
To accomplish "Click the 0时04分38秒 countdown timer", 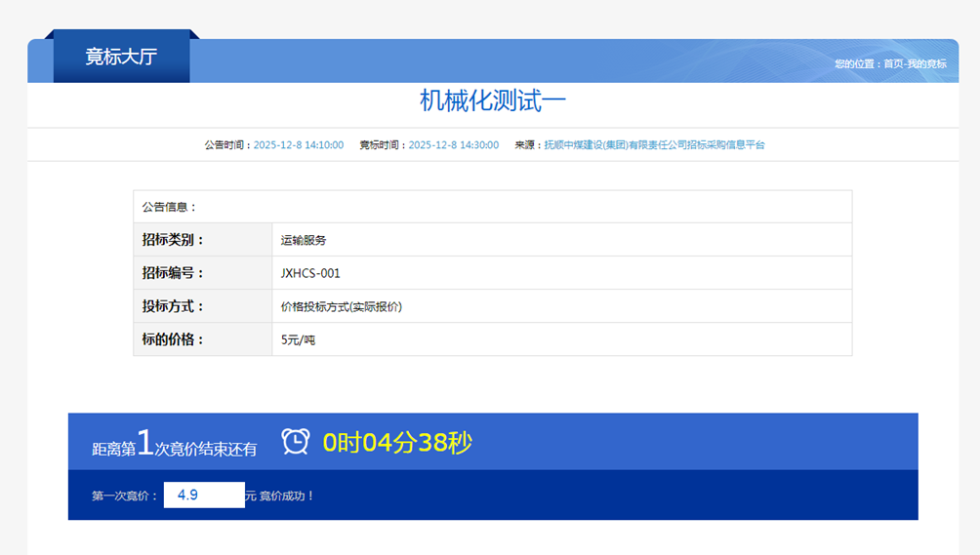I will coord(397,443).
